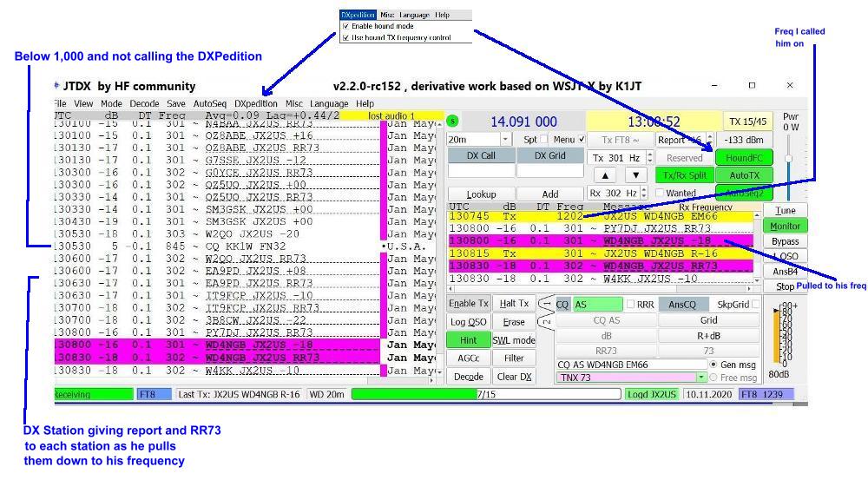Click the Pwr slider handle
The height and width of the screenshot is (493, 868).
pos(789,159)
